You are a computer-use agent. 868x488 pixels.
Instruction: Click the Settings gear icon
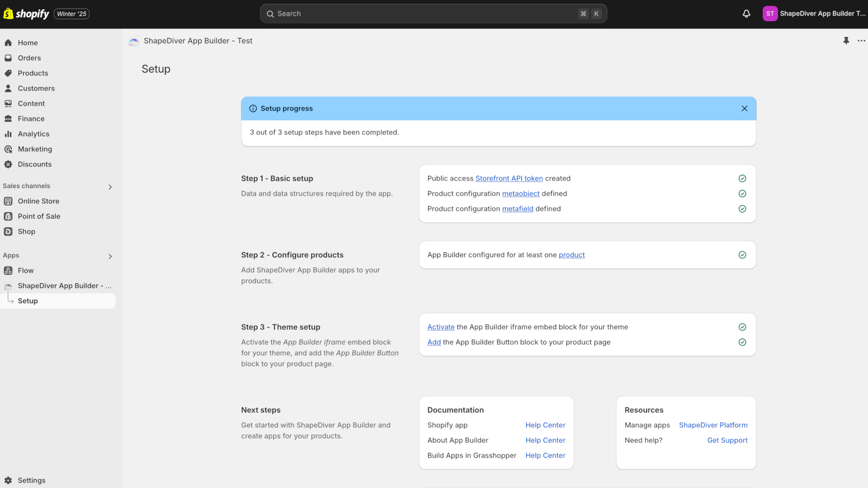(8, 480)
